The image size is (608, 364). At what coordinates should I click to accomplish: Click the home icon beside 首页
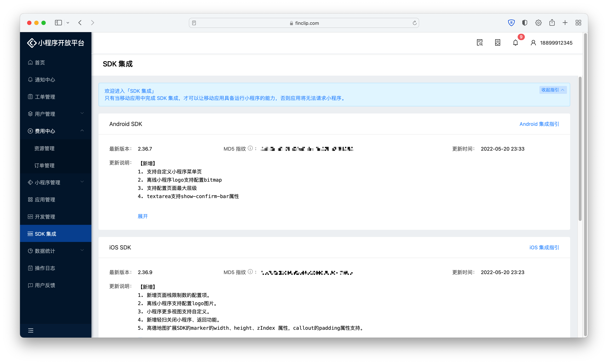click(30, 62)
